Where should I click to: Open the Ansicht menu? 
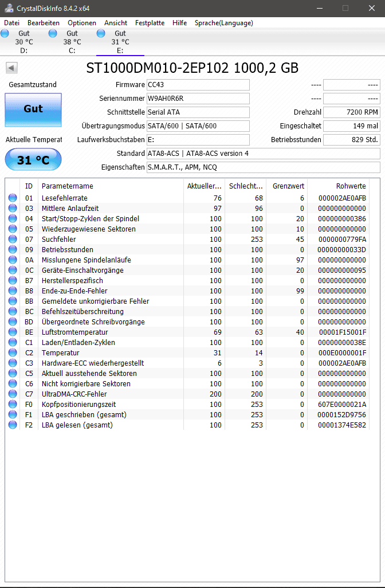[x=116, y=23]
